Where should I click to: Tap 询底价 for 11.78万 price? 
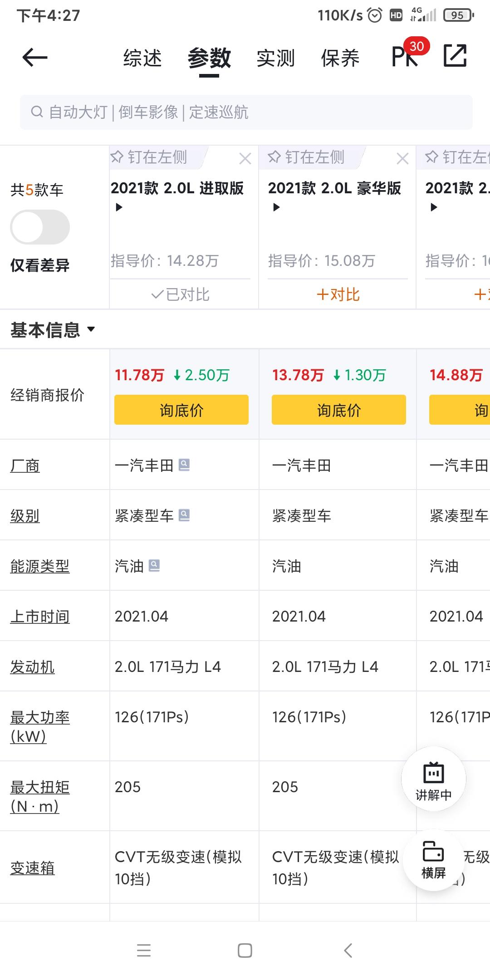pos(181,410)
